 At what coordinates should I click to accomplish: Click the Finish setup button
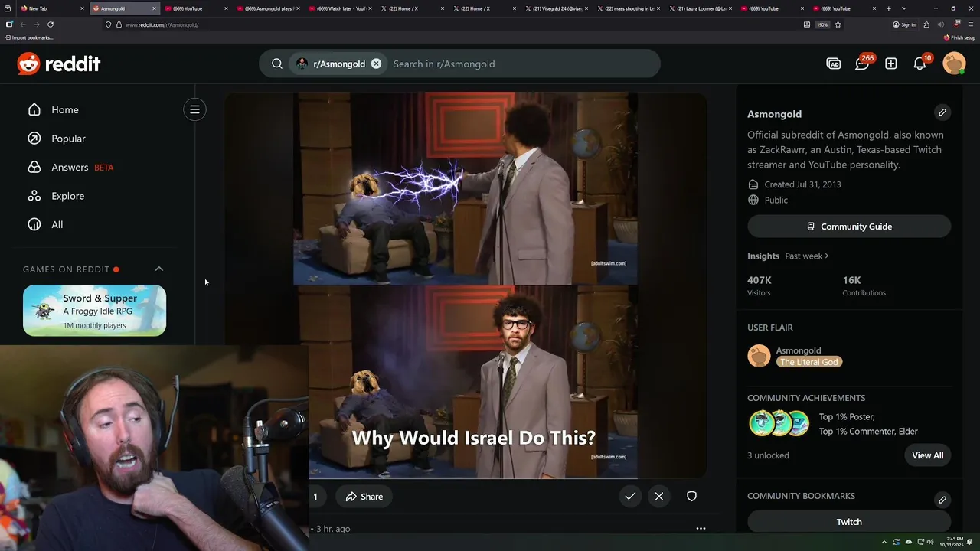click(959, 37)
